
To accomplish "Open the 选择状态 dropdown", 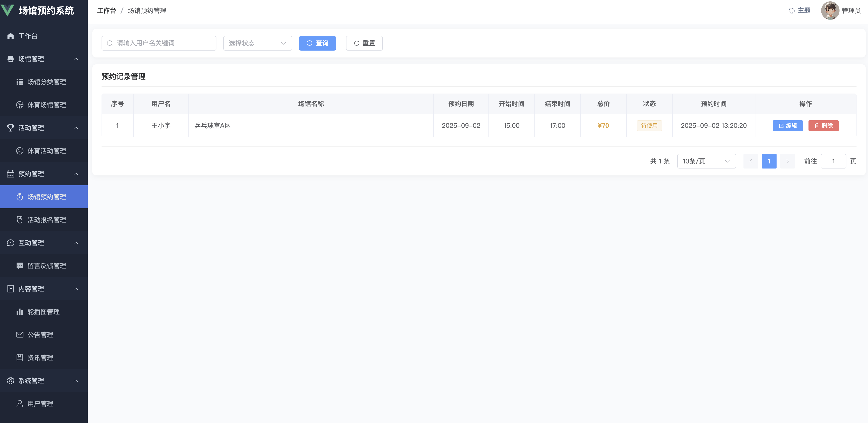I will [257, 43].
